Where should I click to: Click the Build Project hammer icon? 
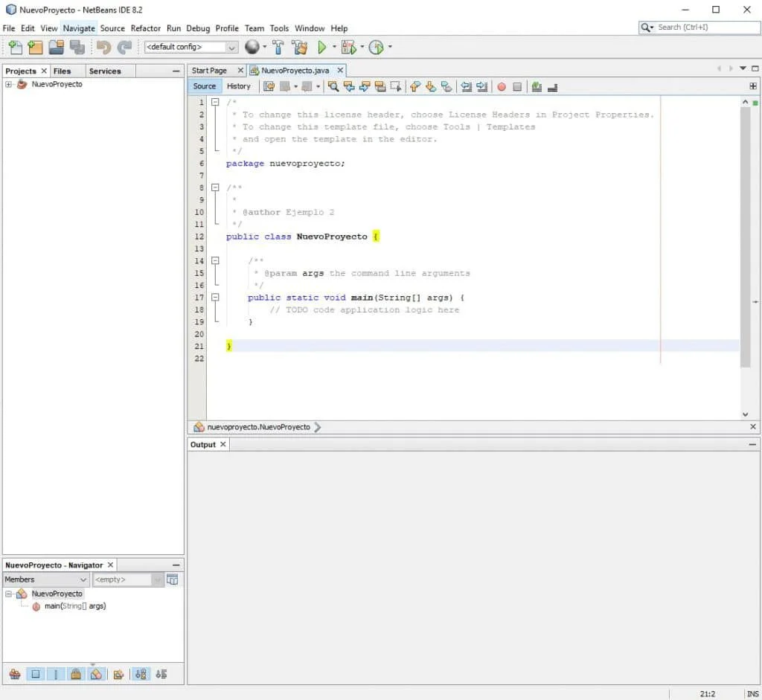[x=278, y=47]
